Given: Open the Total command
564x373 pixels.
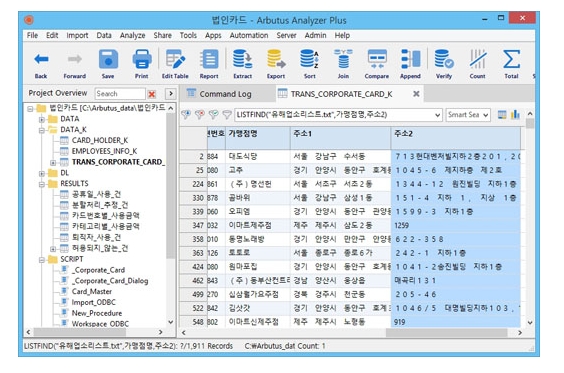Looking at the screenshot, I should [511, 64].
